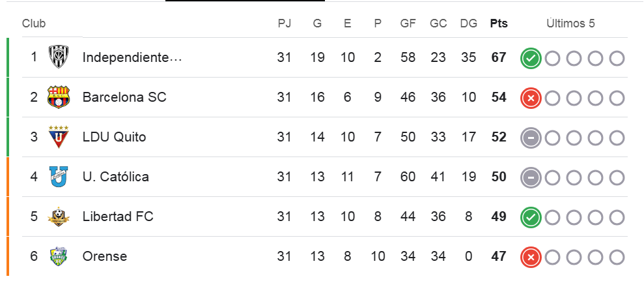Select the LDU Quito shield logo

pos(59,137)
